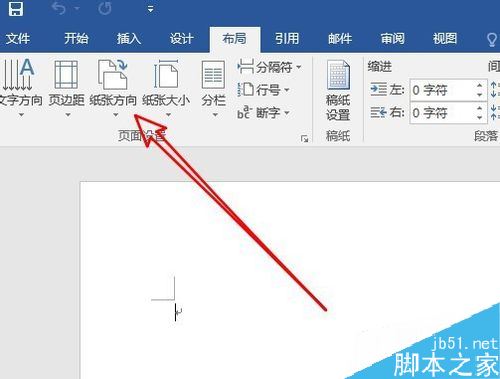Click the 稿纸设置 manuscript paper button
Screen dimensions: 500x379
coord(338,91)
